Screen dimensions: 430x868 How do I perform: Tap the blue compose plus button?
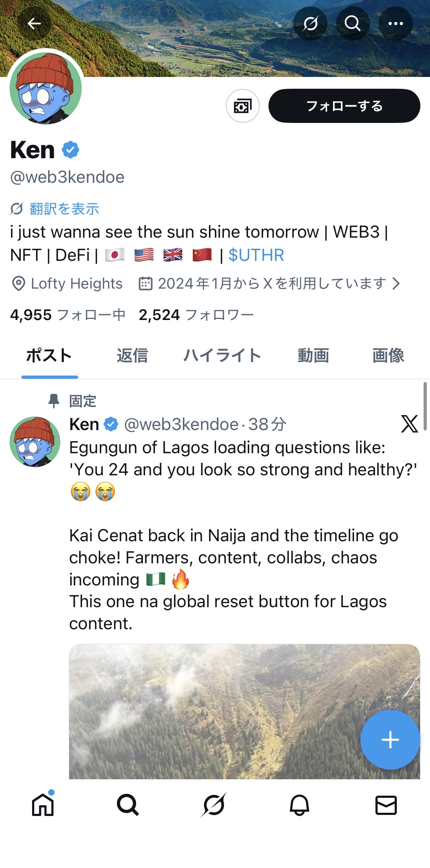point(390,740)
